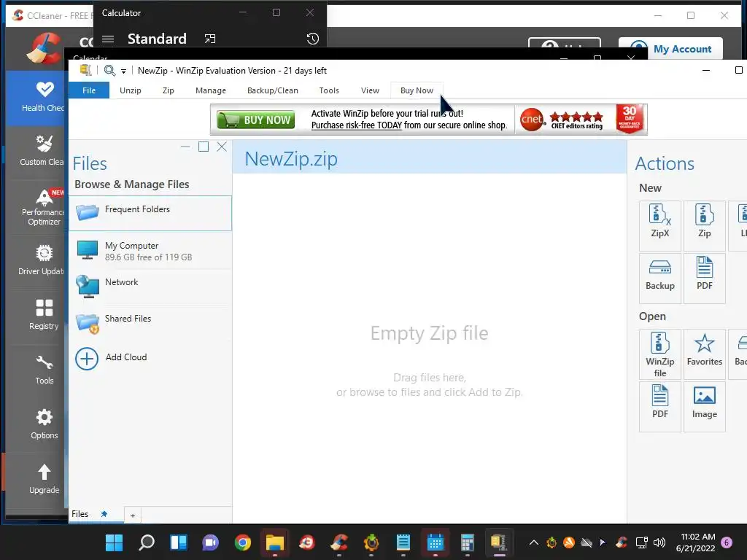Click the pin star on Files tab
The height and width of the screenshot is (560, 747).
tap(104, 514)
